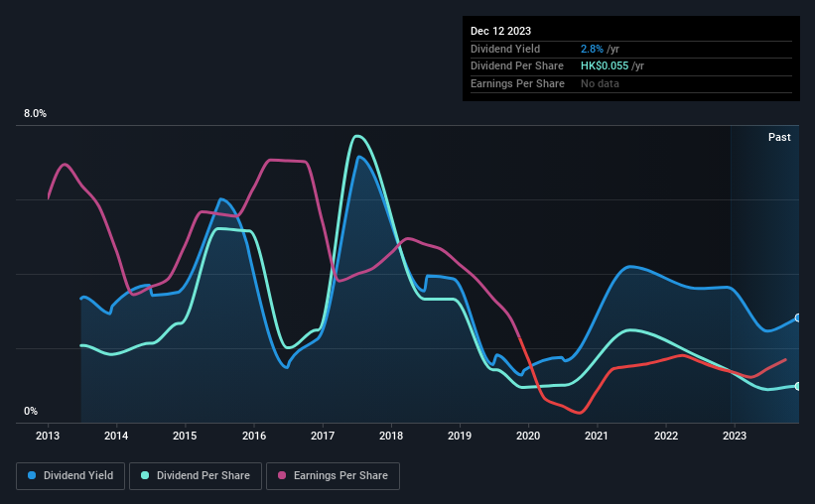The width and height of the screenshot is (815, 504).
Task: Click the Past label in chart
Action: point(779,137)
